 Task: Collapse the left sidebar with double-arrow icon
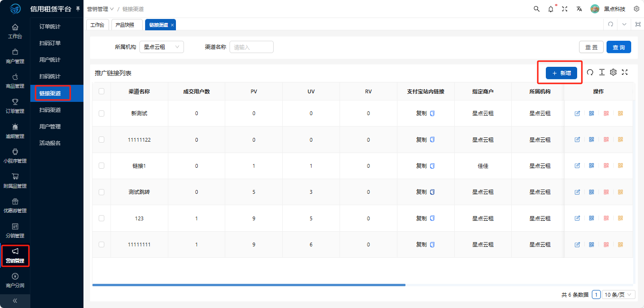click(15, 300)
